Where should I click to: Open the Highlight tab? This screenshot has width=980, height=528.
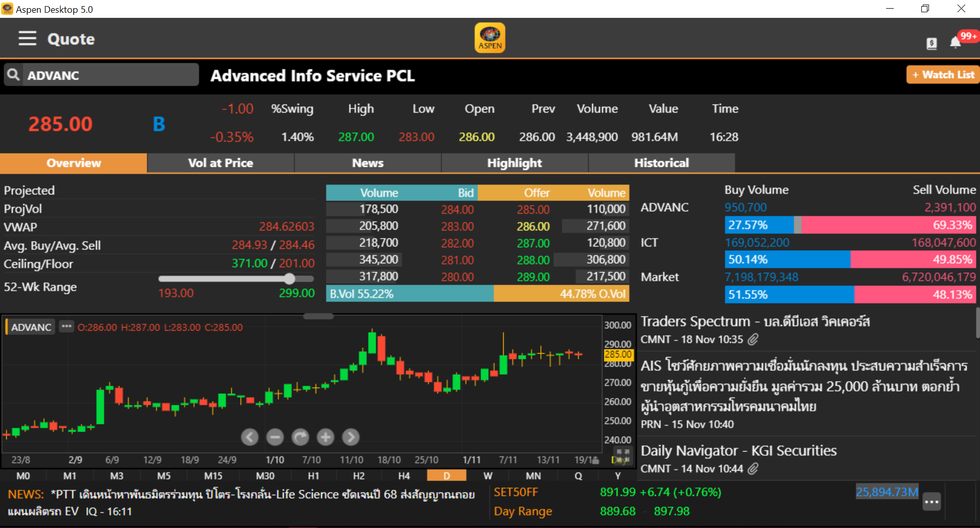pyautogui.click(x=514, y=163)
